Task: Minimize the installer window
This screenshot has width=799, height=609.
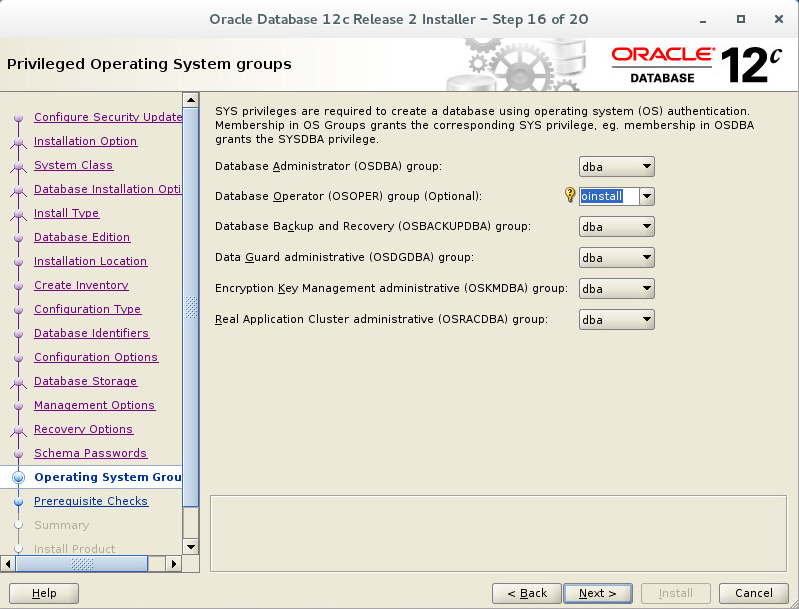Action: pos(703,20)
